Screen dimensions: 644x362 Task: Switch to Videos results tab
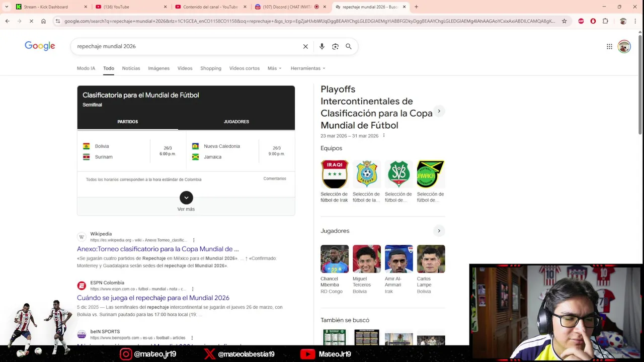coord(185,68)
